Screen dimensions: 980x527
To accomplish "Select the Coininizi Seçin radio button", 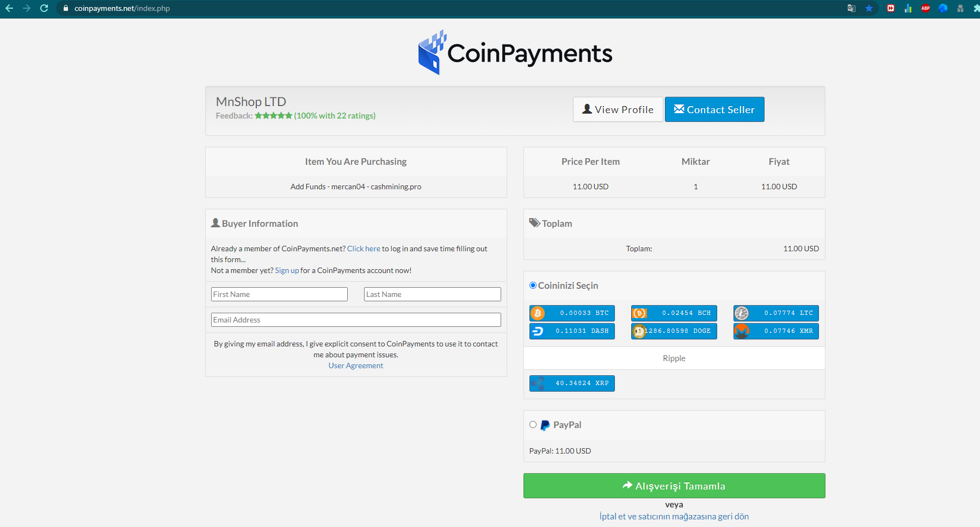I will click(533, 286).
